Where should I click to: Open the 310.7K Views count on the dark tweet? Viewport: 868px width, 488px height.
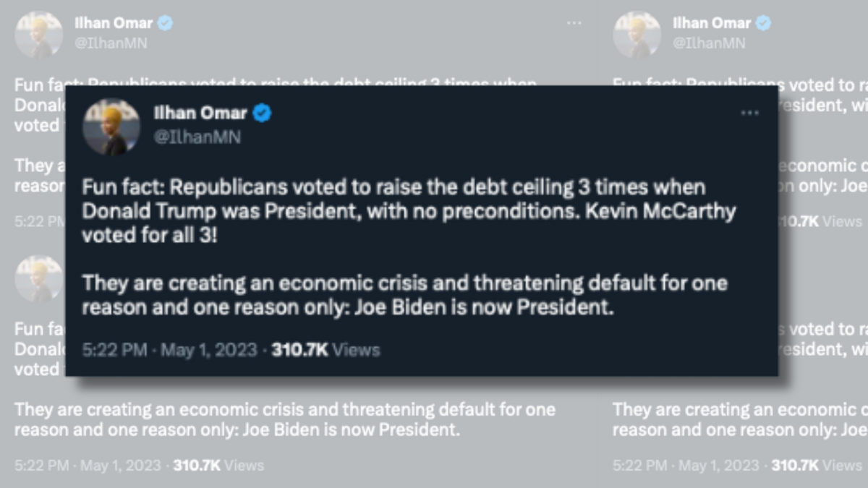coord(325,351)
